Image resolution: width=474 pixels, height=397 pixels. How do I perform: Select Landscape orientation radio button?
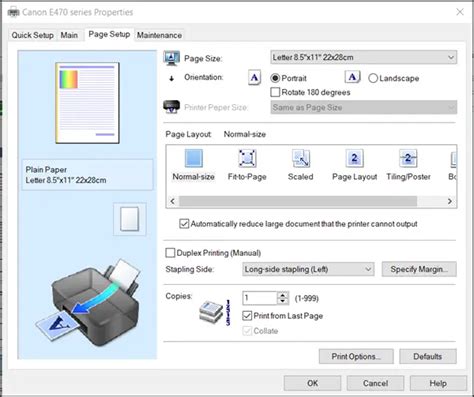coord(373,78)
